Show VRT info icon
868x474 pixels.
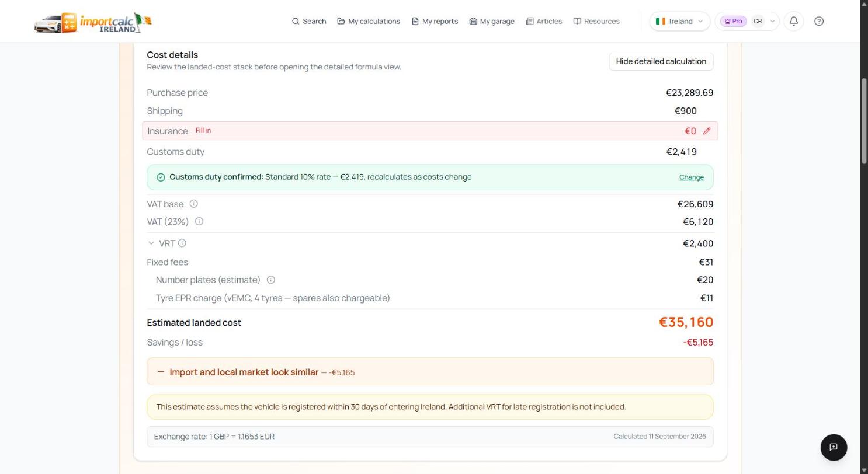pyautogui.click(x=182, y=243)
